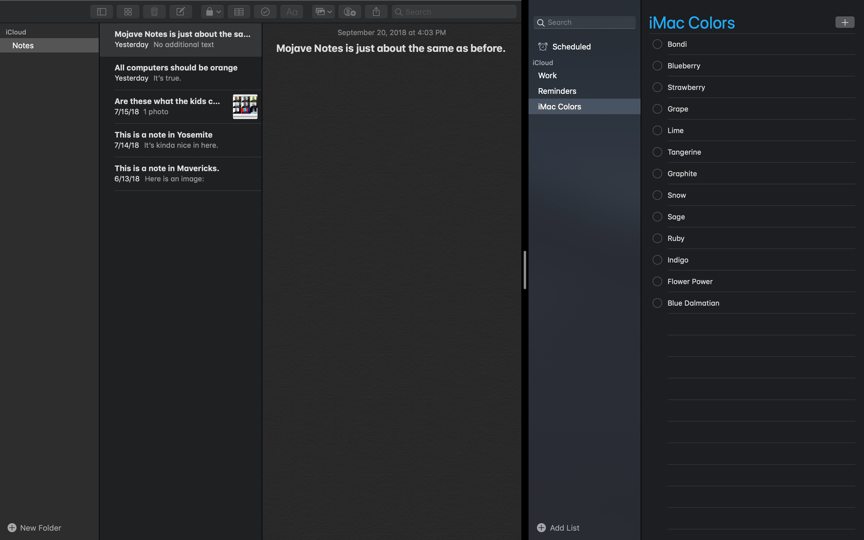864x540 pixels.
Task: Toggle the Notes folder sidebar
Action: (x=101, y=12)
